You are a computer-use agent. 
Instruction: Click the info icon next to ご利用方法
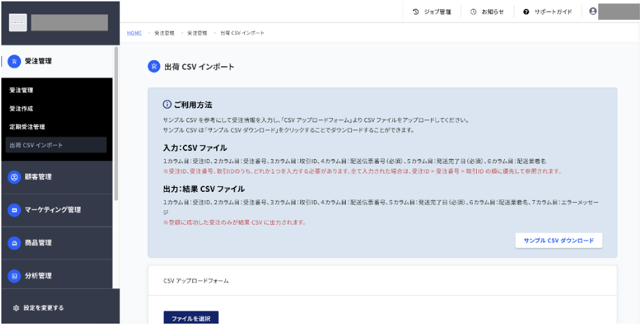(166, 104)
